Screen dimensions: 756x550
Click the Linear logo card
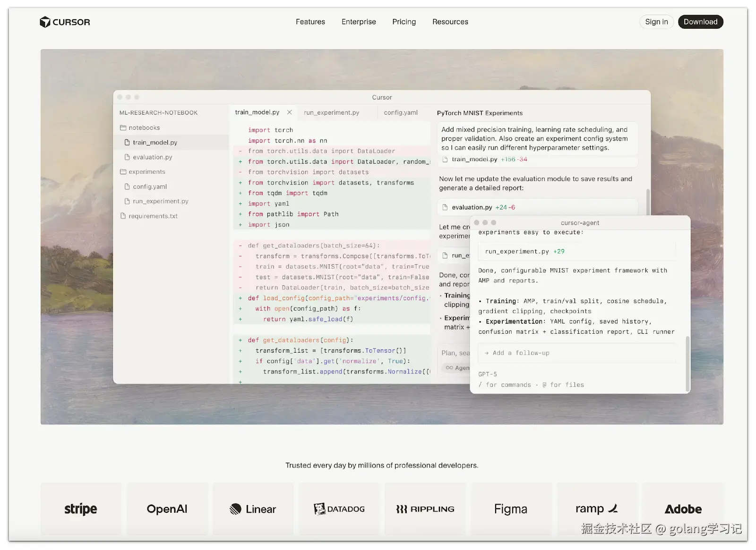[x=253, y=509]
